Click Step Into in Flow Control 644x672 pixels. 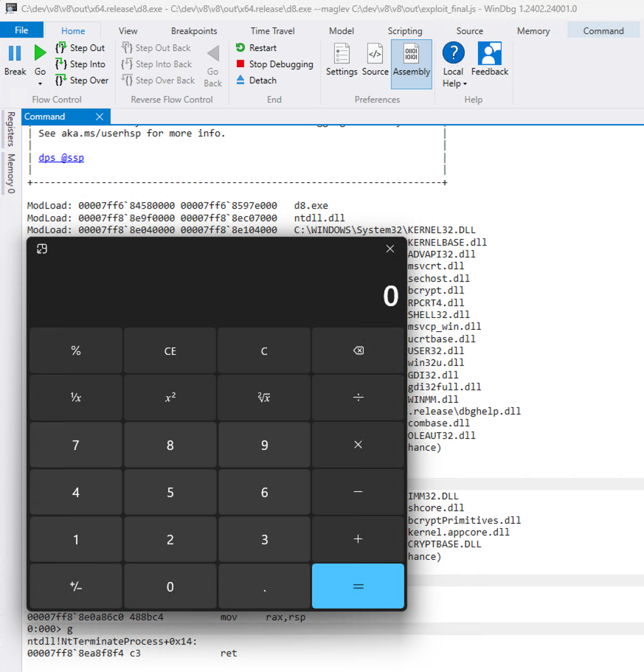(80, 64)
